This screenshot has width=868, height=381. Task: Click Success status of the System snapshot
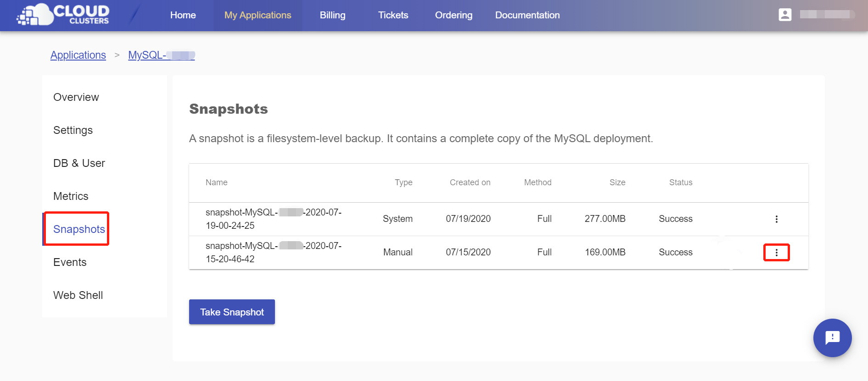click(676, 219)
